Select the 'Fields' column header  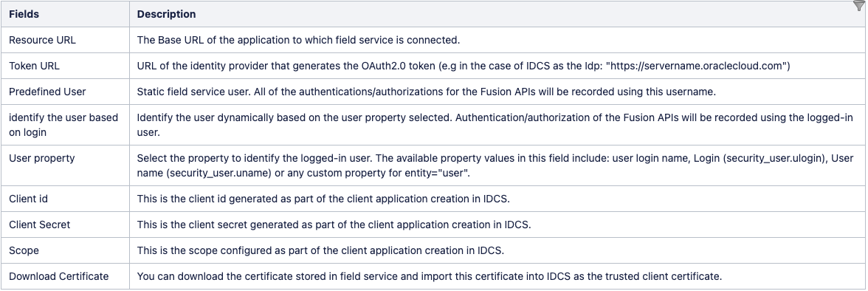point(65,14)
